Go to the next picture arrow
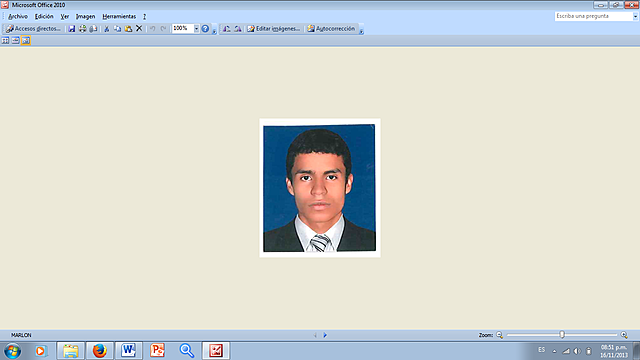The width and height of the screenshot is (640, 360). pos(325,335)
